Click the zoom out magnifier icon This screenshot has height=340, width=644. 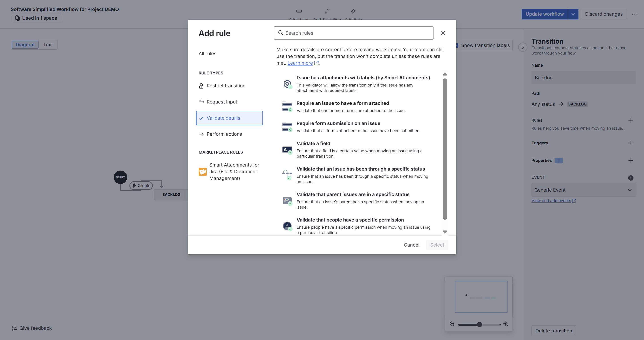pyautogui.click(x=452, y=324)
